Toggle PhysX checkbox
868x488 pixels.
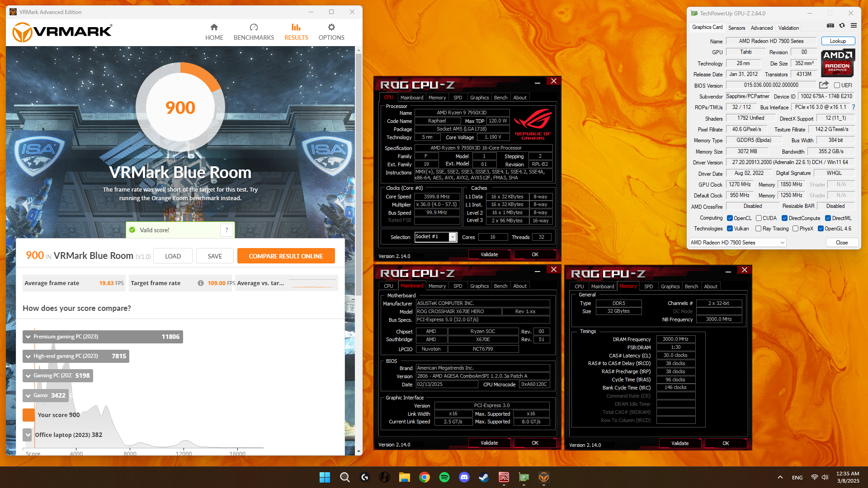point(795,229)
